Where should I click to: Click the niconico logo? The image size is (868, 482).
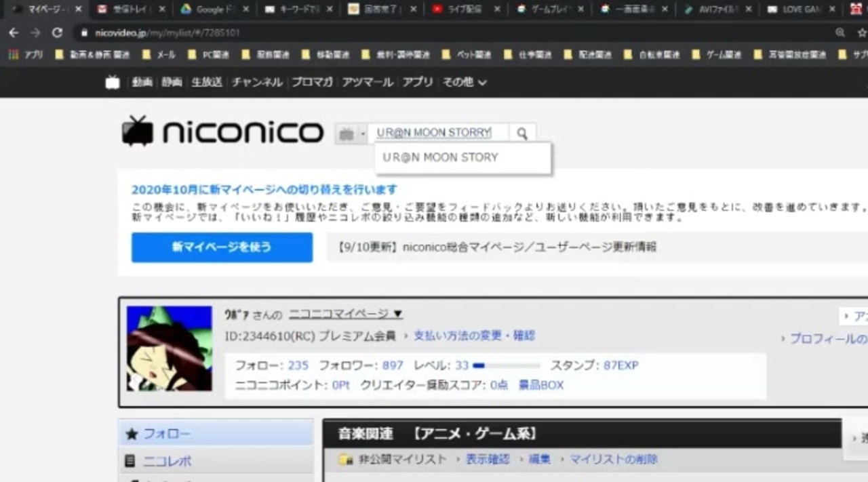click(x=222, y=132)
